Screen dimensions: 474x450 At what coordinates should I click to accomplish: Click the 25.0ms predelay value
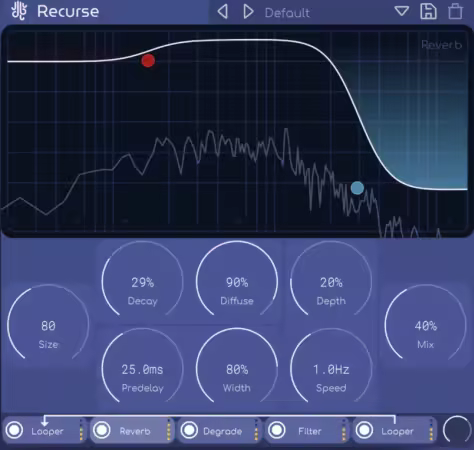pos(142,370)
